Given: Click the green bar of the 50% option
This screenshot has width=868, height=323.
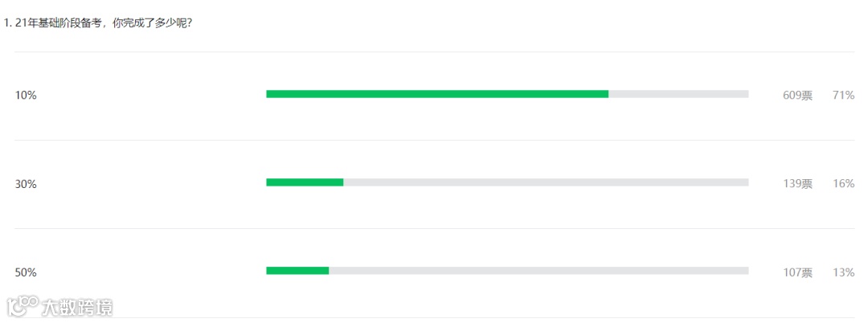Looking at the screenshot, I should [x=298, y=271].
